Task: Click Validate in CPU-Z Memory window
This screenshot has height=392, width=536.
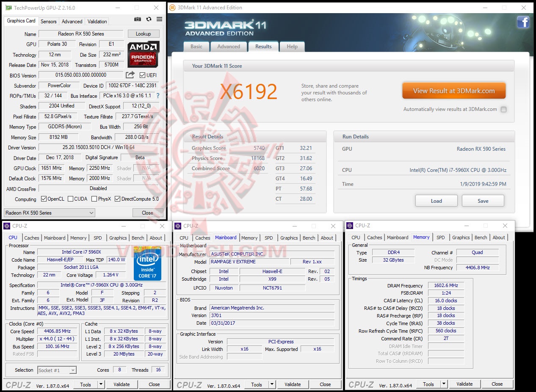Action: tap(464, 384)
